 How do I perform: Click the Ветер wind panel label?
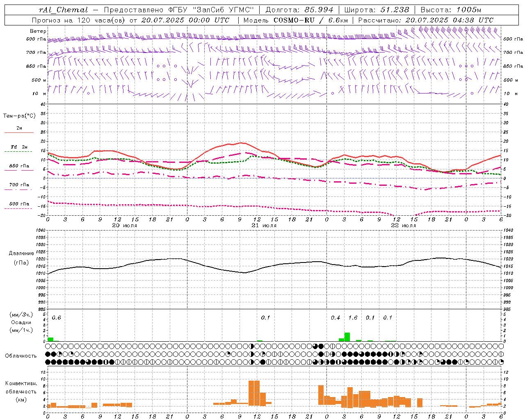[38, 31]
